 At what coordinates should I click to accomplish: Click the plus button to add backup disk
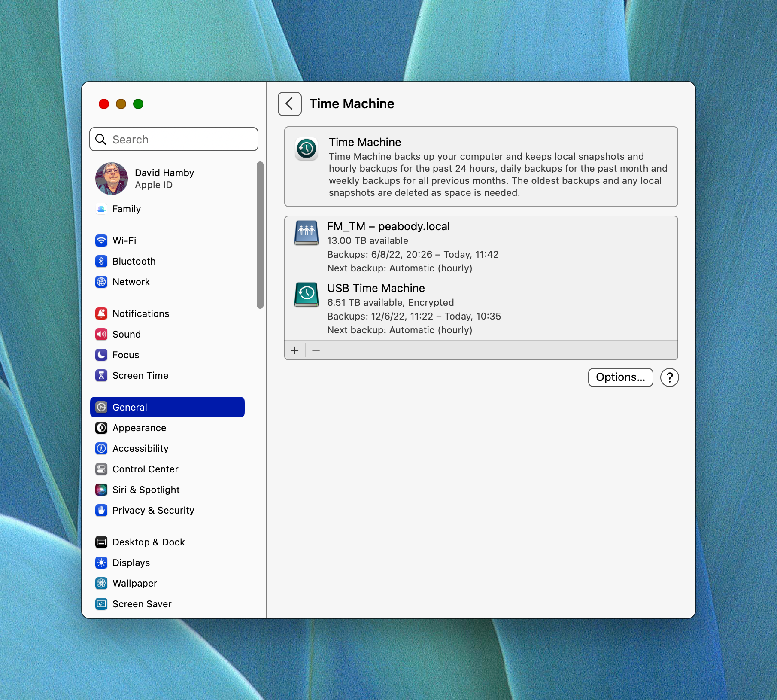pos(294,350)
